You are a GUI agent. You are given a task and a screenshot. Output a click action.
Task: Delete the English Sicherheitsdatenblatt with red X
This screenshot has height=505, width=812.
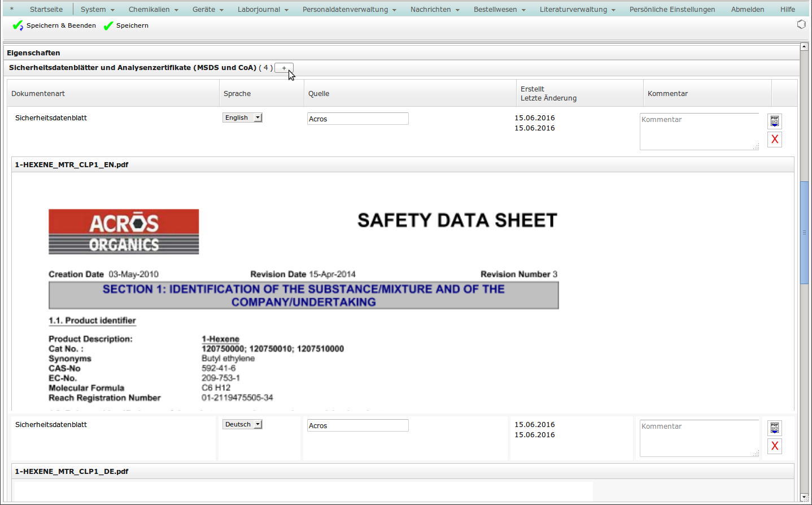(775, 140)
